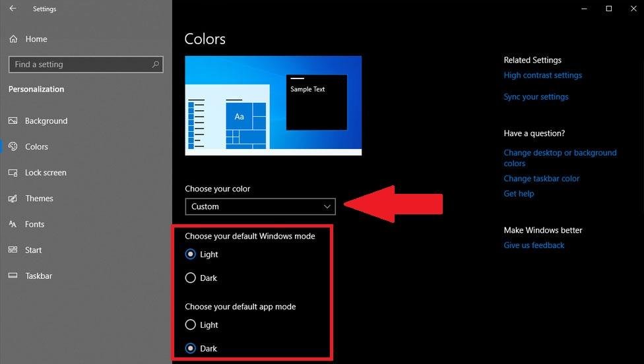This screenshot has width=644, height=364.
Task: Click the Lock screen icon
Action: click(13, 173)
